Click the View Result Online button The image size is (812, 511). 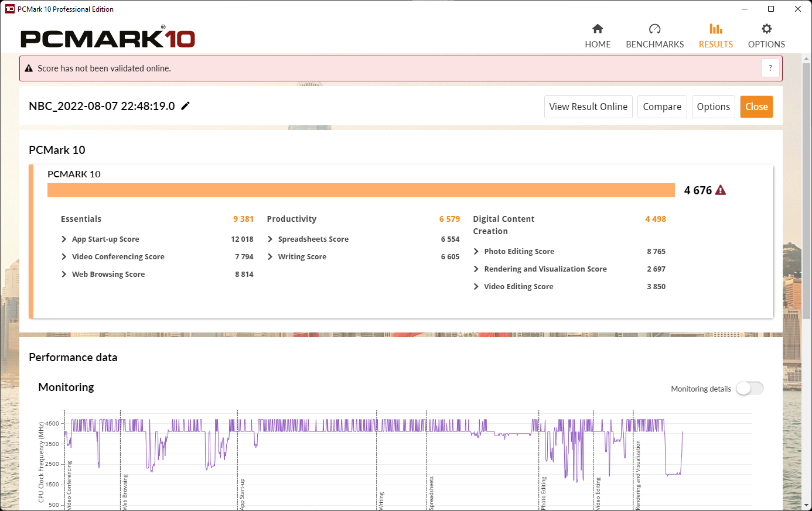point(588,107)
